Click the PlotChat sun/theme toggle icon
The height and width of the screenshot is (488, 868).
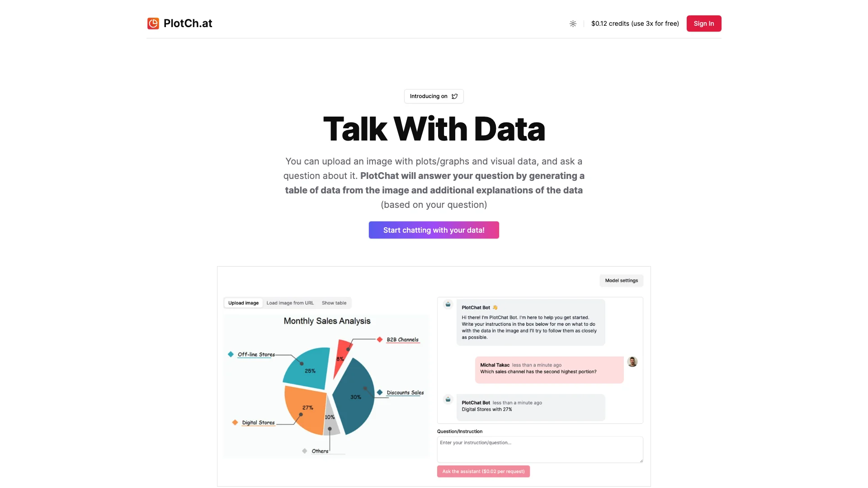pos(573,23)
